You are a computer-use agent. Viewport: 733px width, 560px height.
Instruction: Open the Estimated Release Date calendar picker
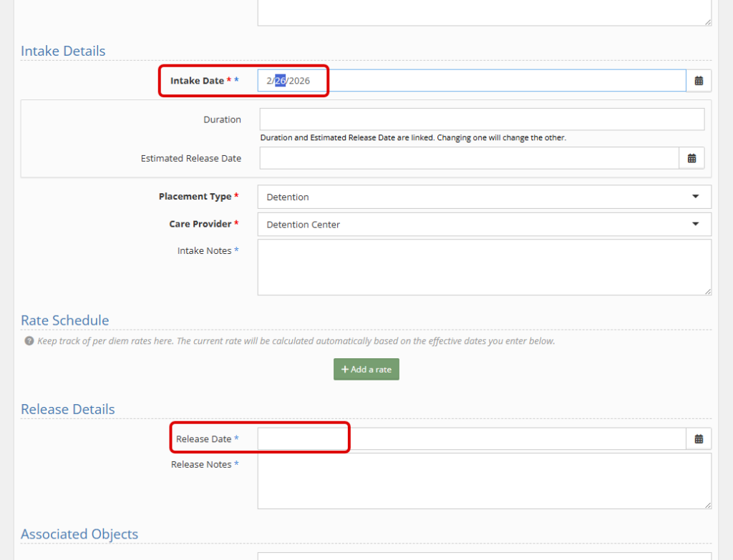691,158
